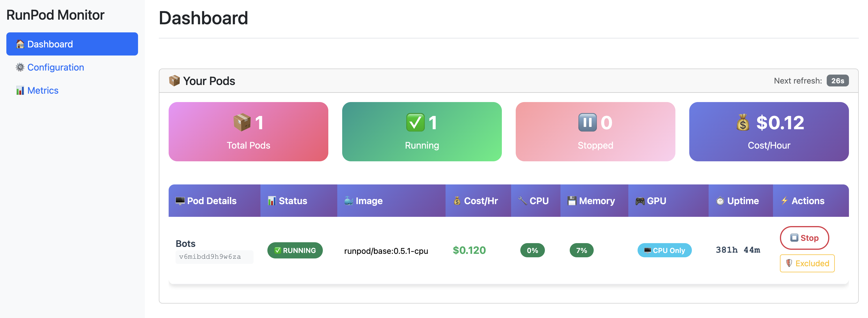Click the CPU Only GPU badge

tap(664, 251)
